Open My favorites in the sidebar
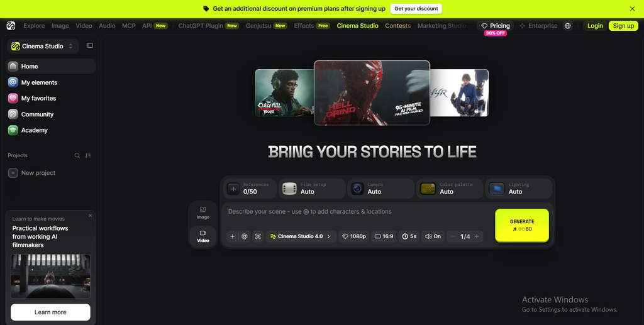The image size is (644, 325). point(50,99)
